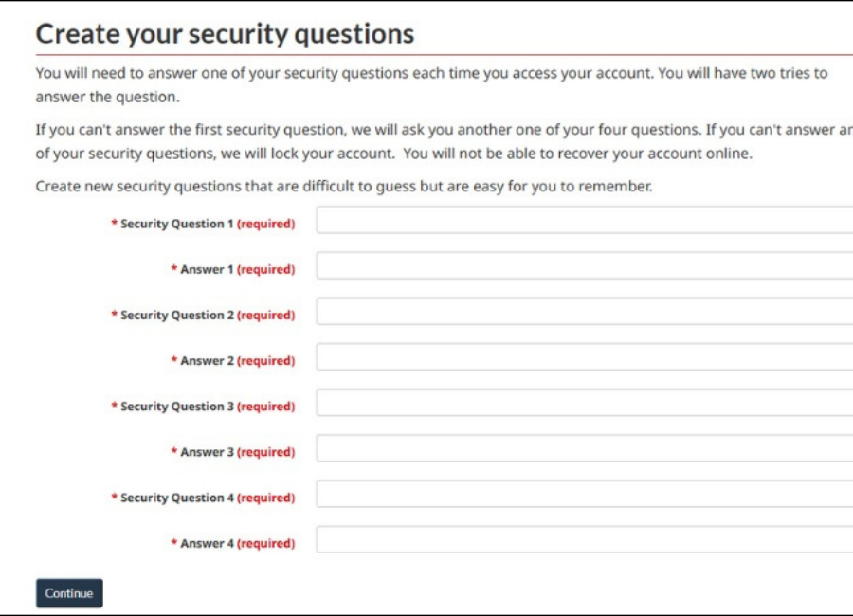Click the paragraph about difficult to guess questions

tap(344, 186)
